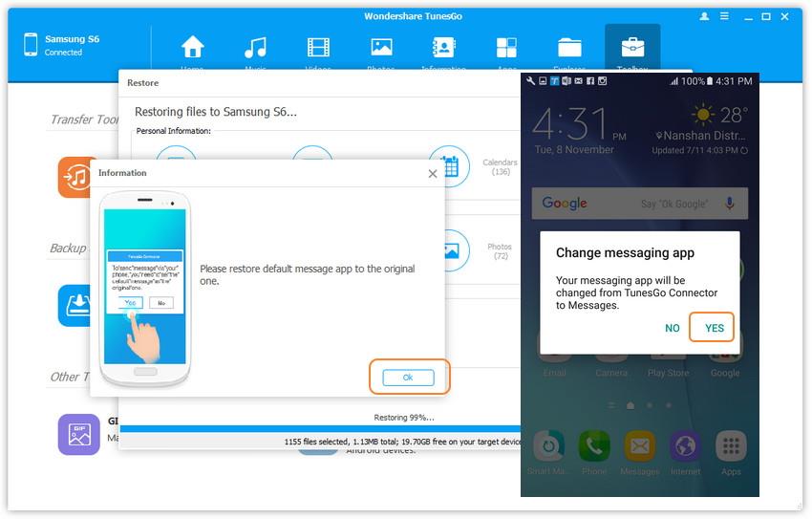The image size is (812, 519).
Task: Switch to the Music tab
Action: click(255, 49)
